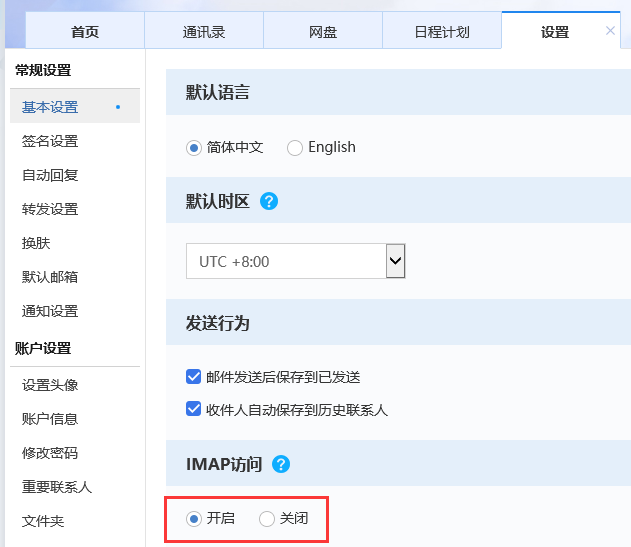The image size is (631, 547).
Task: Click the help icon beside IMAP访问
Action: (281, 464)
